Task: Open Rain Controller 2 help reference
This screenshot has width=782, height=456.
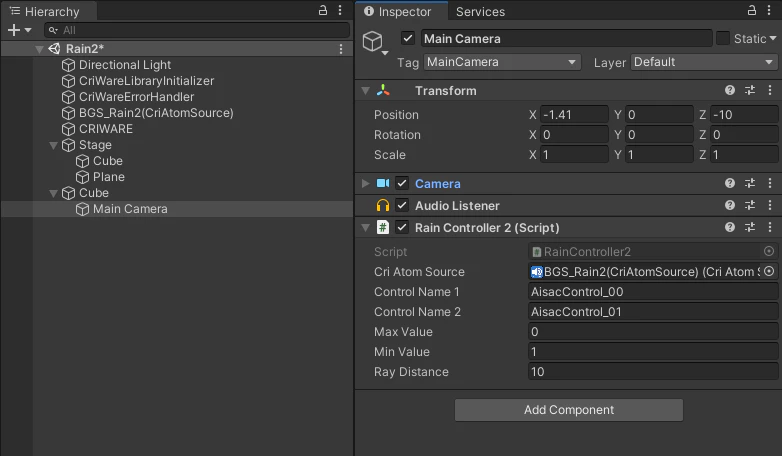Action: [x=730, y=227]
